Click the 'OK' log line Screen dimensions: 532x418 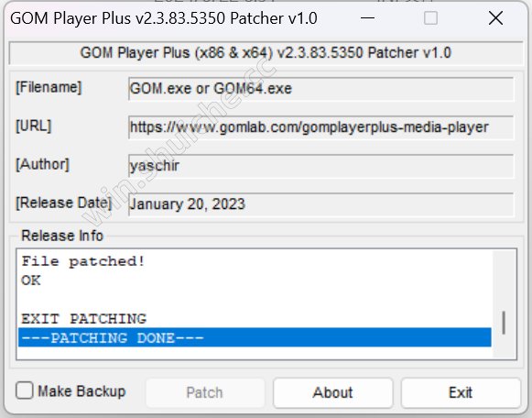(x=31, y=280)
